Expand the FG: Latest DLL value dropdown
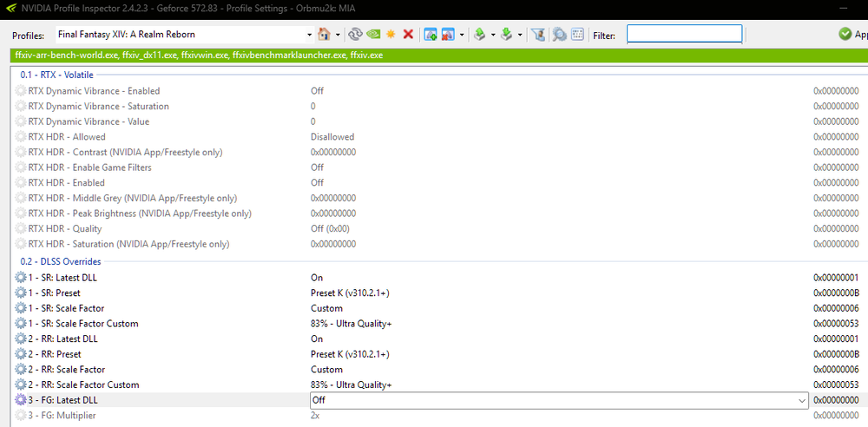This screenshot has width=868, height=427. pos(801,400)
